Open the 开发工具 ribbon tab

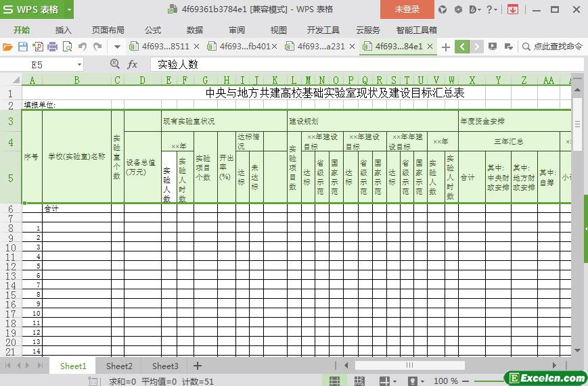point(323,30)
